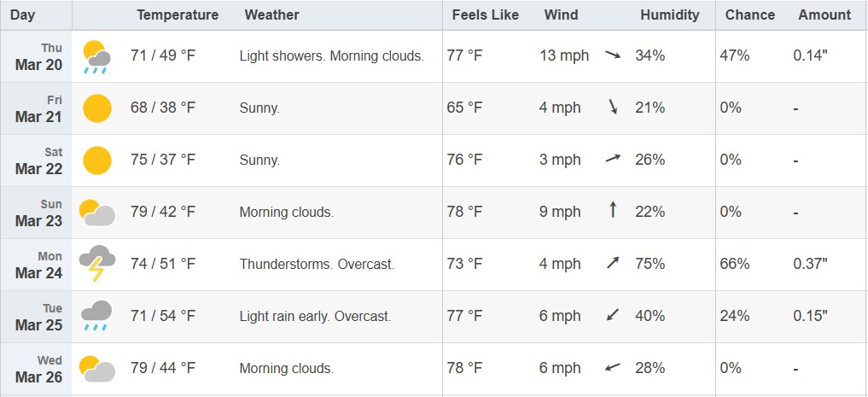Select the Day column header
This screenshot has width=868, height=397.
[x=23, y=15]
